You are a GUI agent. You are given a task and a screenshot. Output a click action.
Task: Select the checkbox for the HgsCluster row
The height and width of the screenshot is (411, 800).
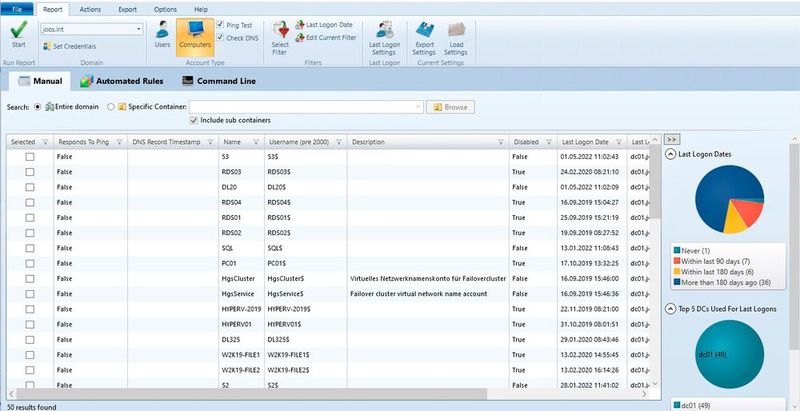tap(30, 279)
